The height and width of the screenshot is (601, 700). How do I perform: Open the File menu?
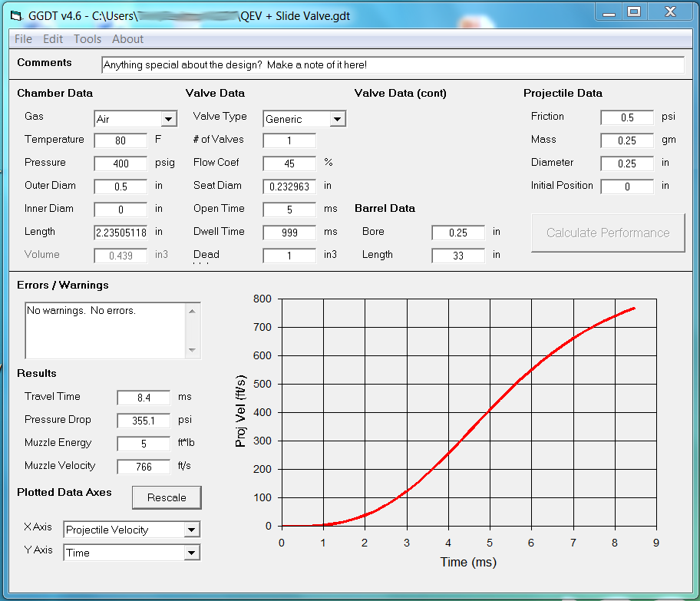coord(23,39)
